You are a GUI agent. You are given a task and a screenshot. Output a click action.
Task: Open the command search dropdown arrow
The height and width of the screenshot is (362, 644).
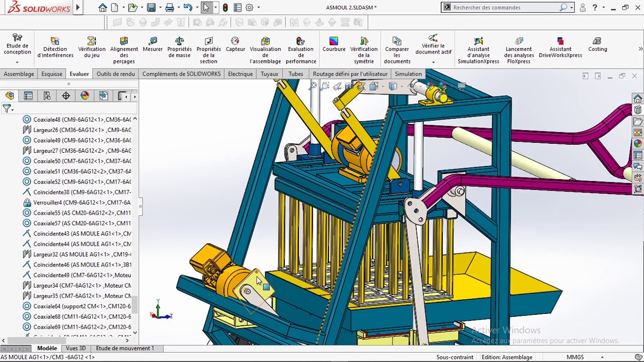tap(572, 8)
